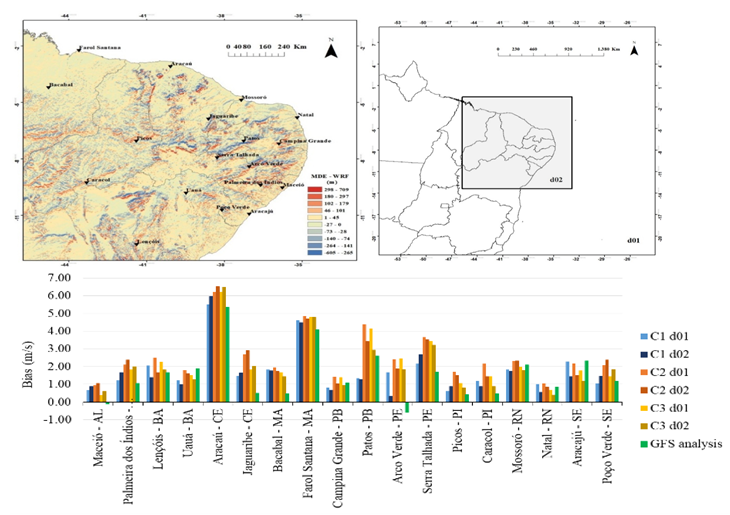Select the Bacabal station marker on the map
The image size is (730, 515).
(48, 87)
